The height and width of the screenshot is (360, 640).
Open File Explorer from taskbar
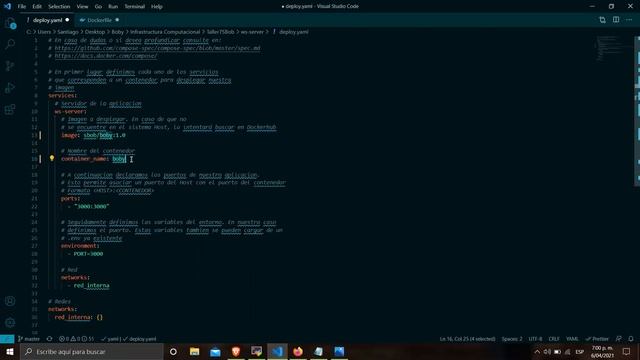(x=194, y=351)
